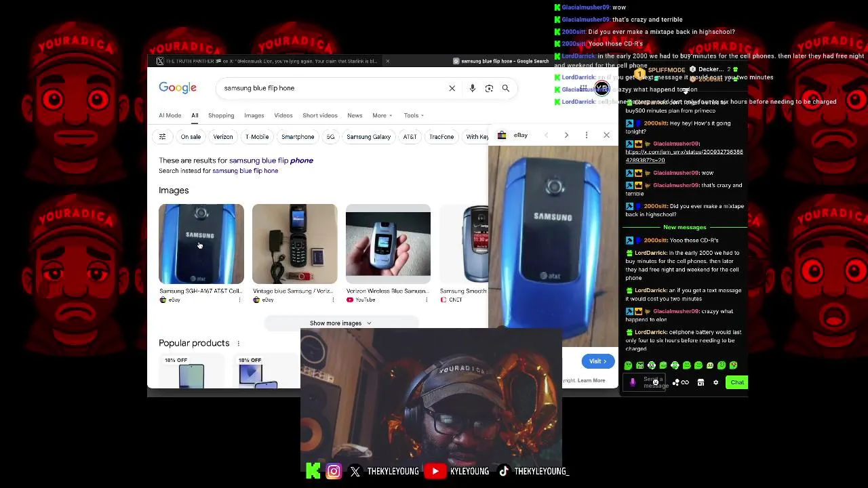Open Samsung SGH-A167 AT&T image thumbnail

coord(201,244)
